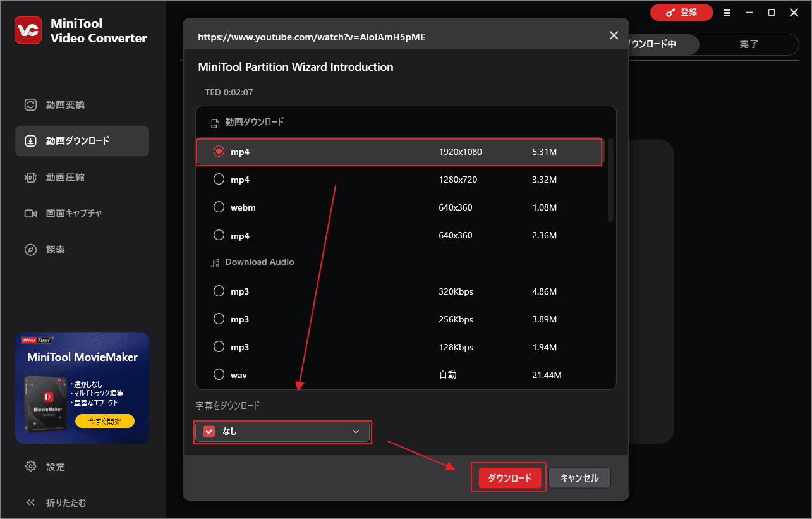Viewport: 812px width, 519px height.
Task: Click the video download icon in sidebar
Action: 30,141
